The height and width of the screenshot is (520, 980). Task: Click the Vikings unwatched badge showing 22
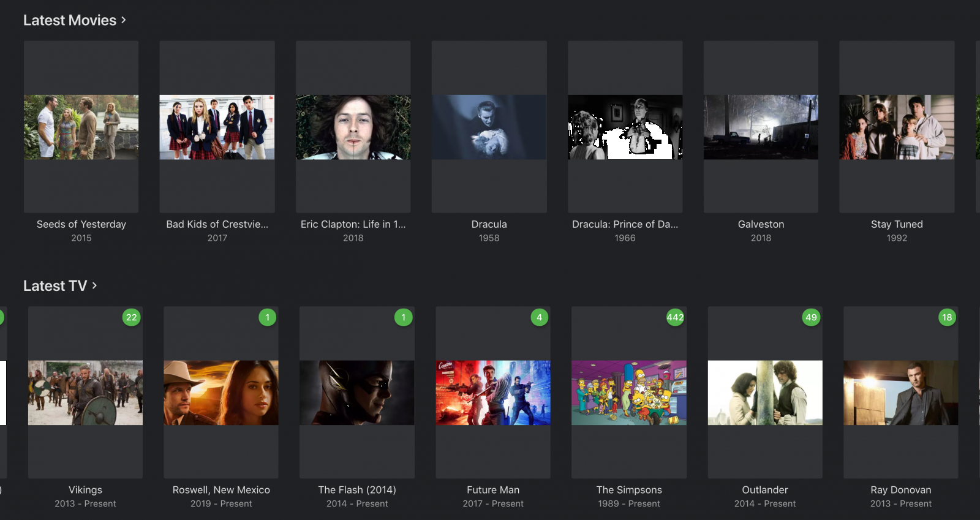(132, 317)
